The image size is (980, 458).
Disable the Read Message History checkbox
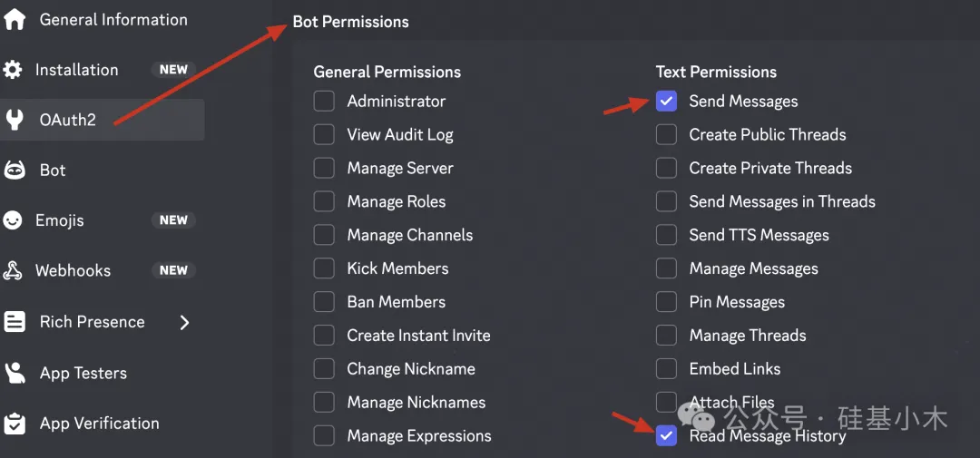point(666,436)
